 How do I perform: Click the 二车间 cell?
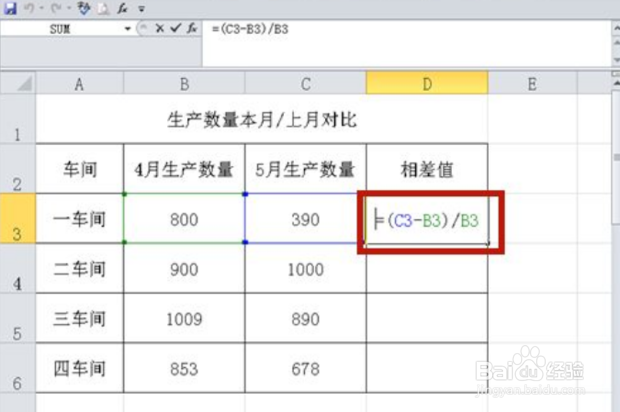coord(80,268)
